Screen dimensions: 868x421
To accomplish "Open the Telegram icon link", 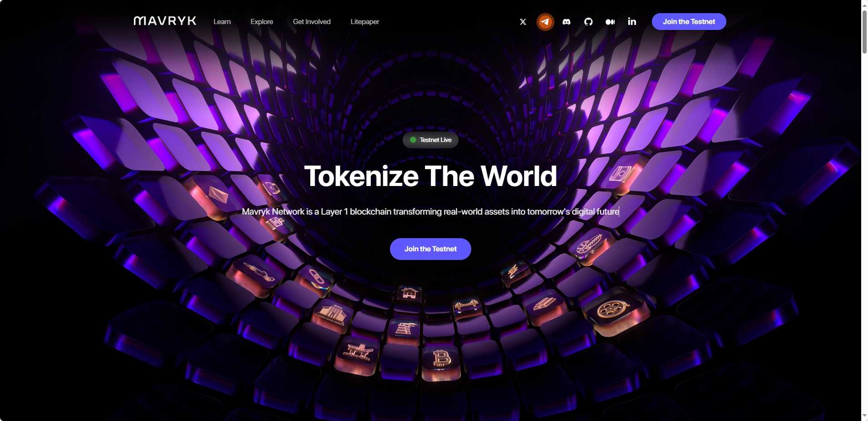I will click(545, 22).
